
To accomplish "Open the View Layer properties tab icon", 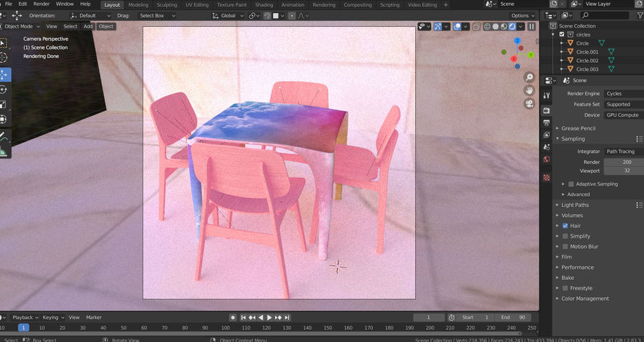I will point(546,134).
